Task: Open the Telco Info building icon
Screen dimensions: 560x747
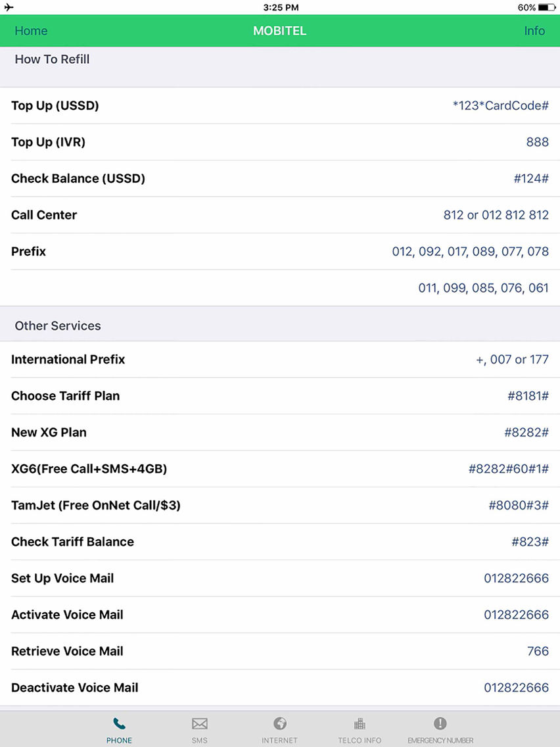Action: [x=360, y=724]
